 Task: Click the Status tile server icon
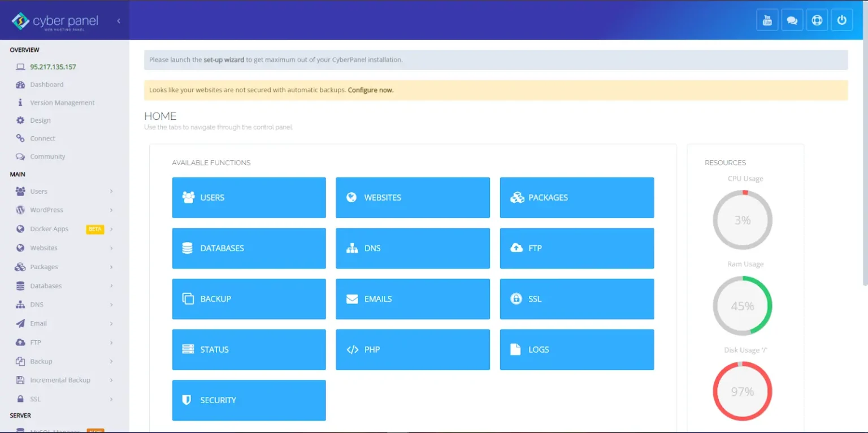[x=188, y=349]
